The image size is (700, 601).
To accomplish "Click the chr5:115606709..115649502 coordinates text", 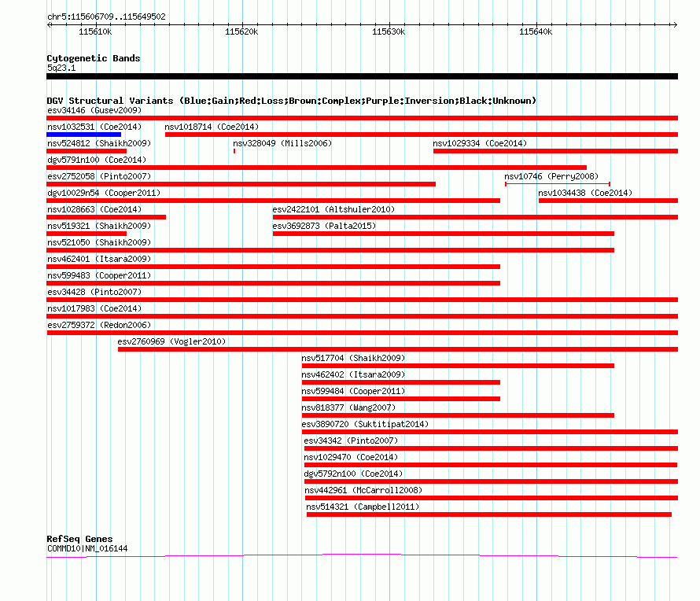I will pyautogui.click(x=106, y=17).
